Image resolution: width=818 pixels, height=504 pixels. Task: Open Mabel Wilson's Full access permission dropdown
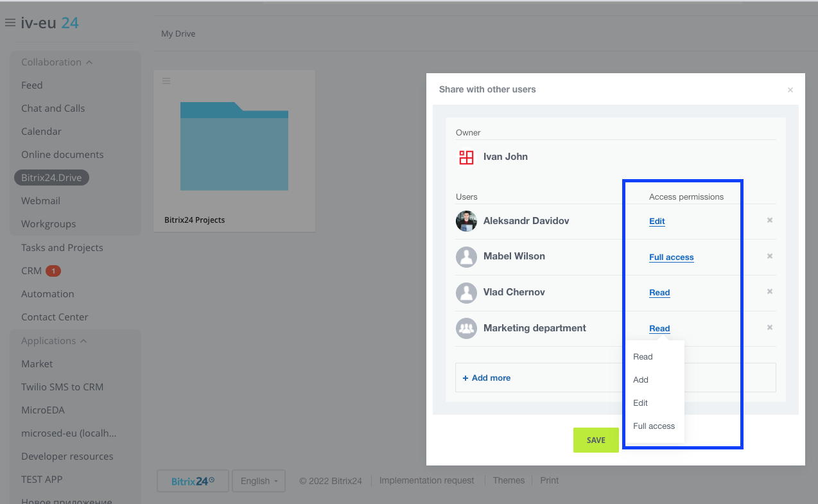[x=672, y=257]
